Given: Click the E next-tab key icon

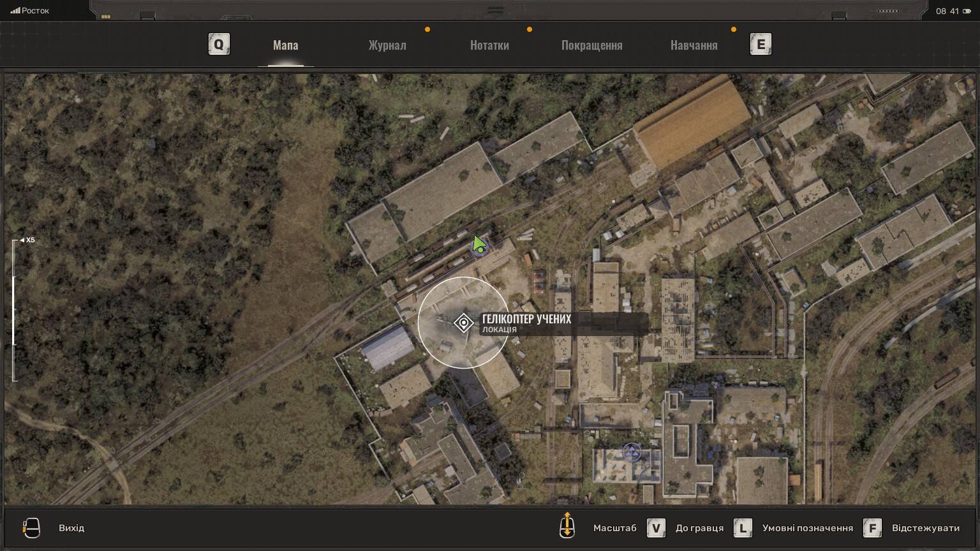Looking at the screenshot, I should (x=761, y=45).
